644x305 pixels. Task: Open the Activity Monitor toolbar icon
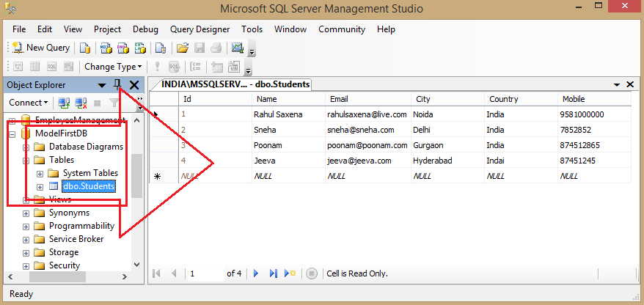[237, 48]
